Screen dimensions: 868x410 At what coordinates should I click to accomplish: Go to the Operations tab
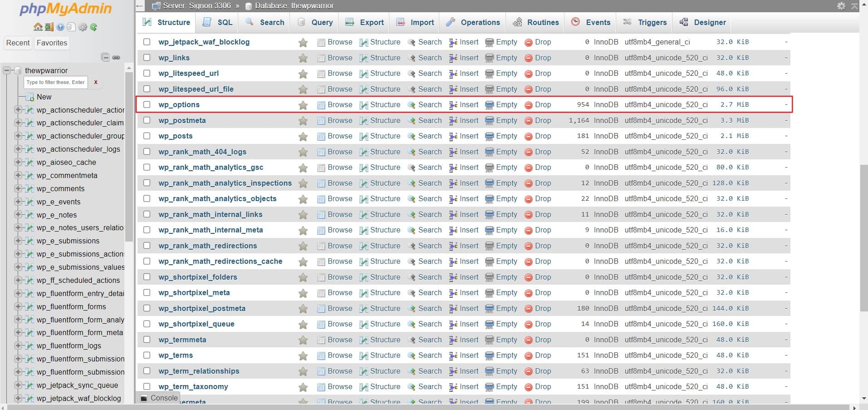point(473,22)
